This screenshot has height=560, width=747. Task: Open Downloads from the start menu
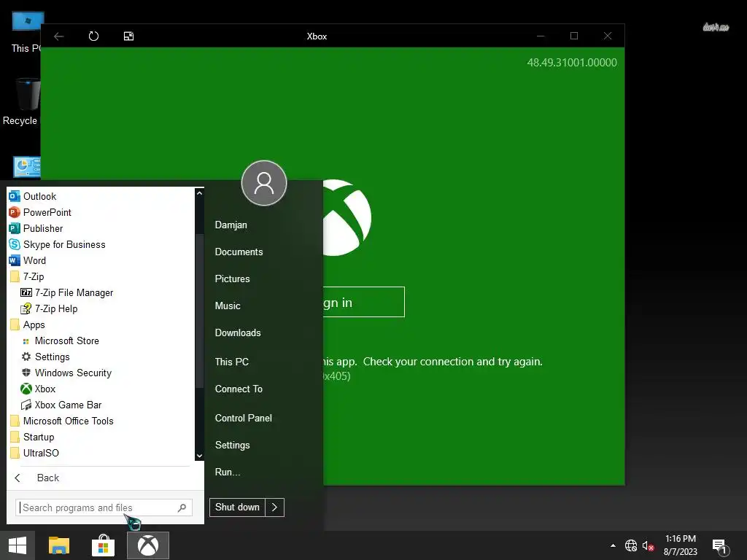click(x=238, y=332)
